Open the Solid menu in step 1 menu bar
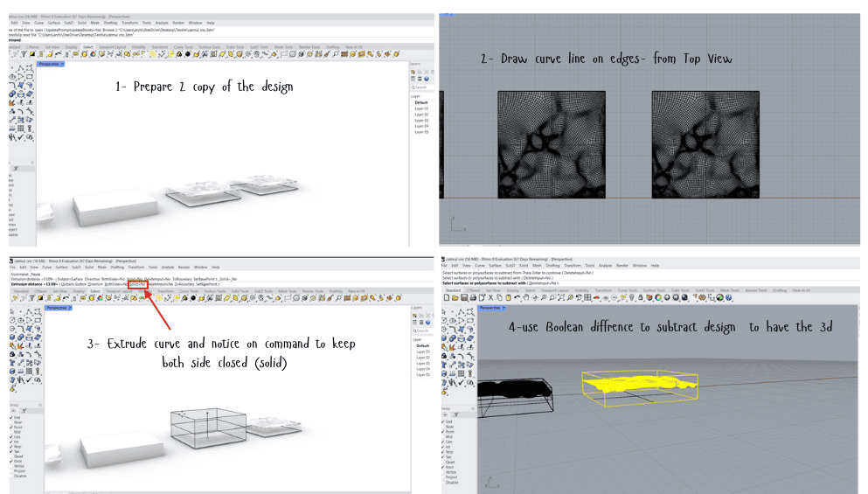The image size is (868, 494). pos(80,22)
